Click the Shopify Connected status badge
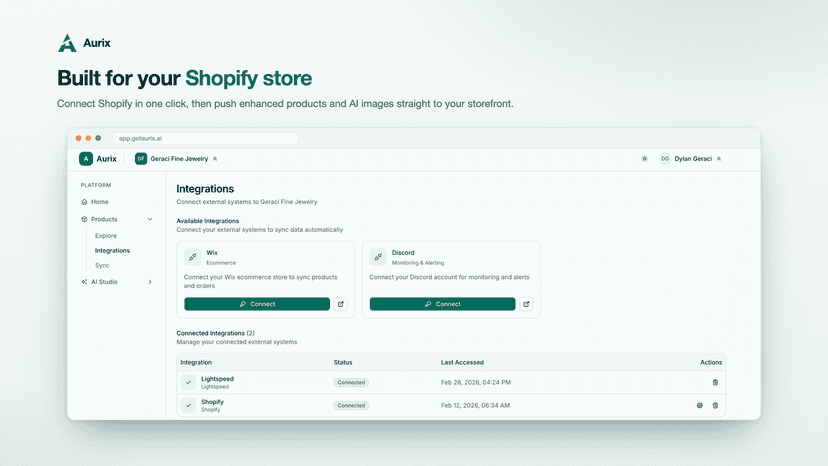The height and width of the screenshot is (466, 828). coord(351,405)
